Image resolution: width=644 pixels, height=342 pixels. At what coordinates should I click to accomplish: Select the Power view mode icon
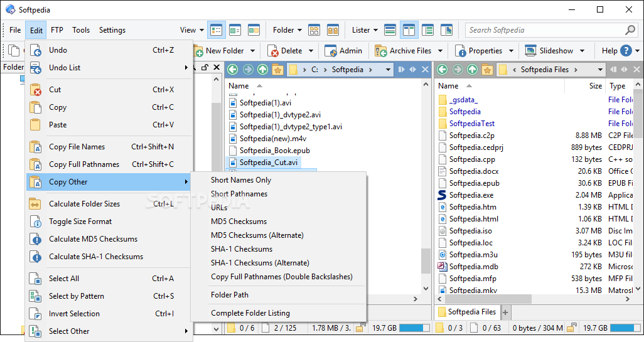click(235, 30)
